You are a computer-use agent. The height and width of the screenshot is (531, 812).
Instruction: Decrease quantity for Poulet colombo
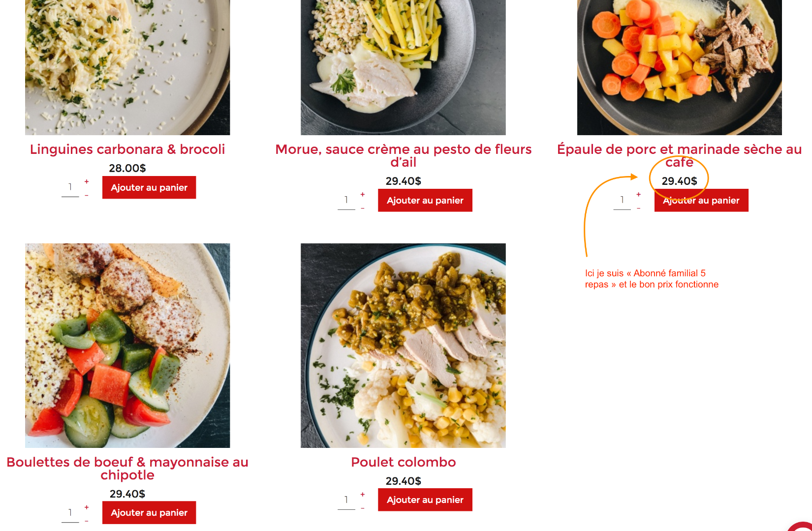[x=363, y=508]
